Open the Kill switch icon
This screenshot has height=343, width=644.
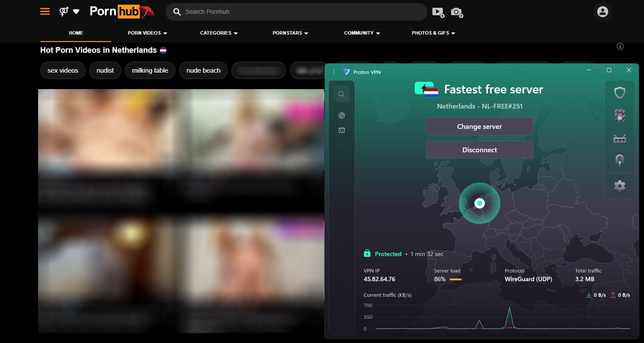pos(620,115)
